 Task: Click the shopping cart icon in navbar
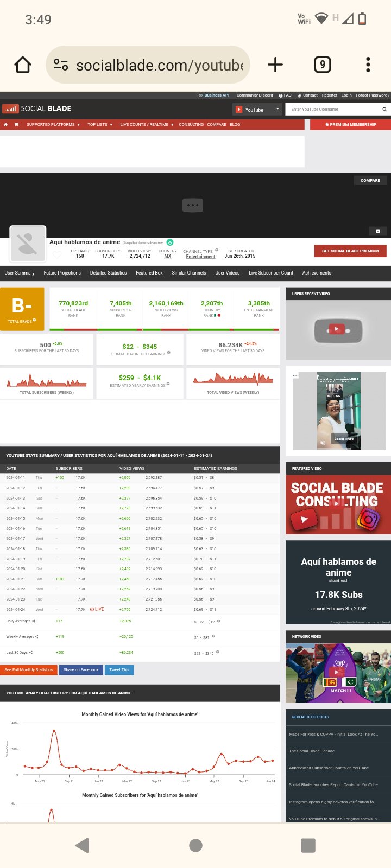[x=16, y=125]
